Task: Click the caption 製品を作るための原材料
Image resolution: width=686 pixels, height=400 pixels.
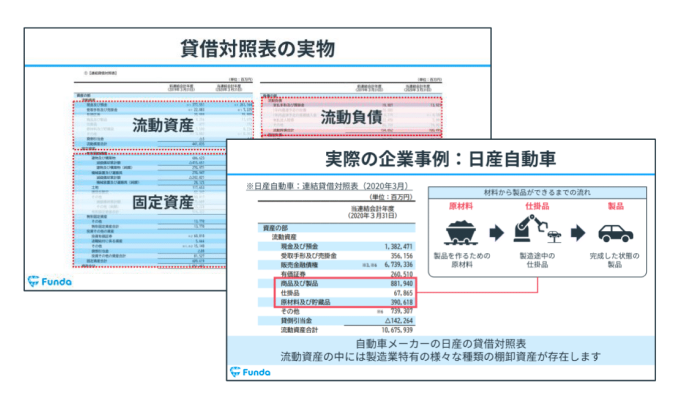Action: (462, 260)
